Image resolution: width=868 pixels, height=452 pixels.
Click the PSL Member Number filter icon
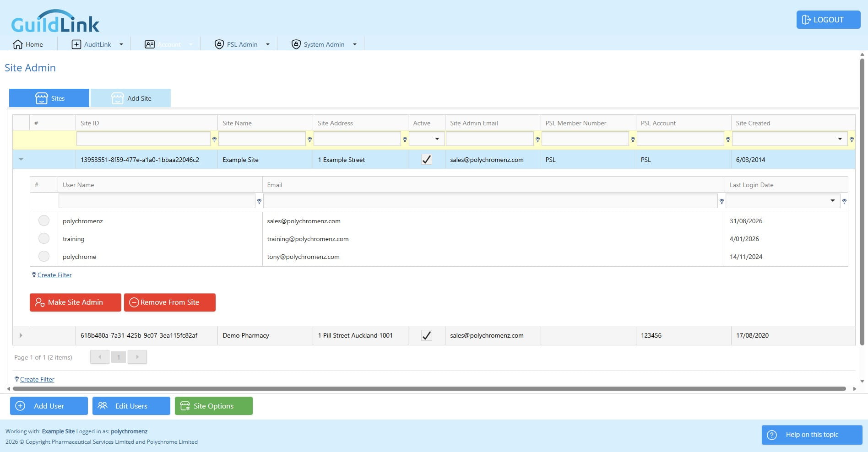[x=633, y=139]
